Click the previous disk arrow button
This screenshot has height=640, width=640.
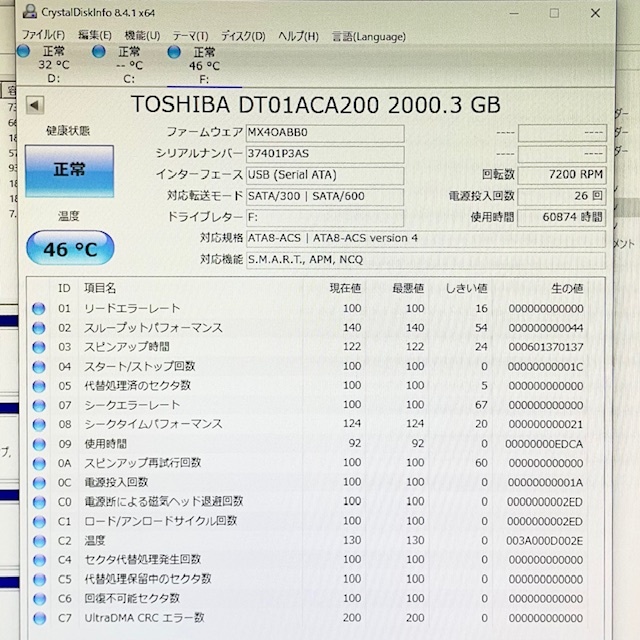(35, 106)
